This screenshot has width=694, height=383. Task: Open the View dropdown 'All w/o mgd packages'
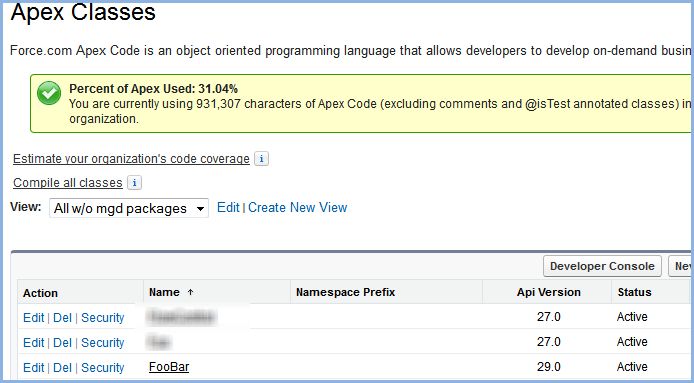pos(129,208)
